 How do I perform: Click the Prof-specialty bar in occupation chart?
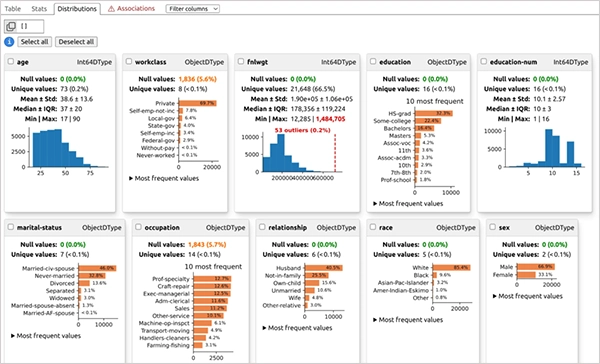[x=212, y=279]
